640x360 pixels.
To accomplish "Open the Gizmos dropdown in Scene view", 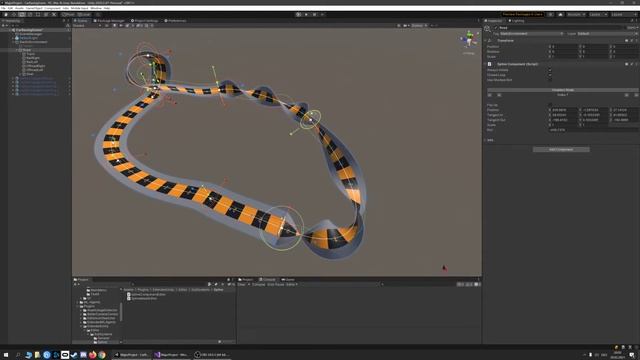I will 419,25.
